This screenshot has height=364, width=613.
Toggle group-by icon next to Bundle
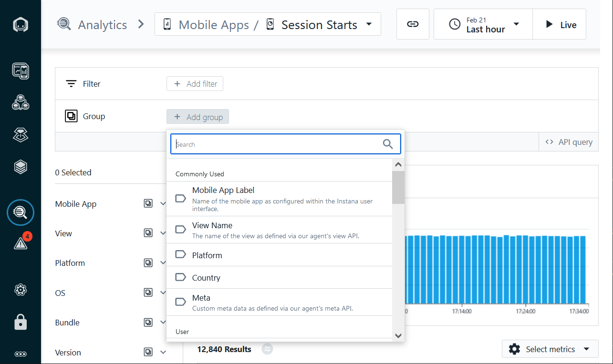pos(148,323)
